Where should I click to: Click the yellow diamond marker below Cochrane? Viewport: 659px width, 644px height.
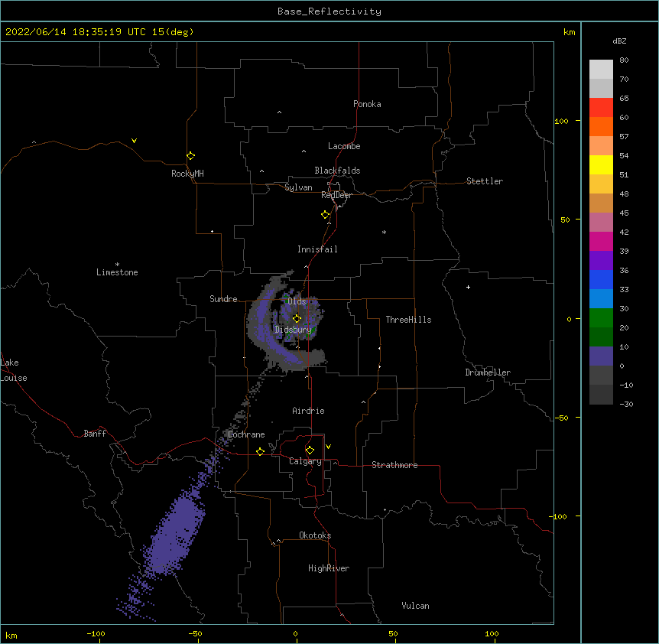click(260, 451)
